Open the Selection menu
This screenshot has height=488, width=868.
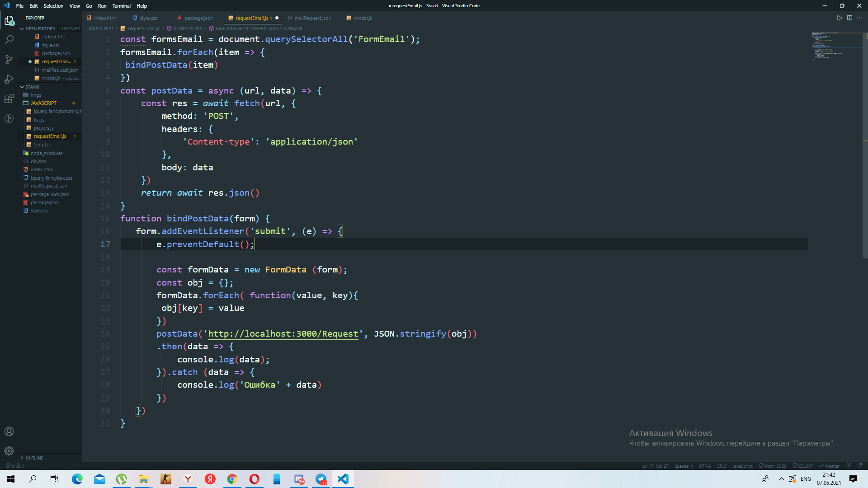[53, 6]
